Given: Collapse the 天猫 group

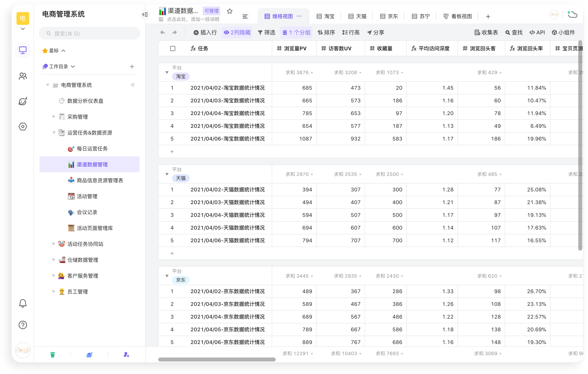Looking at the screenshot, I should coord(167,174).
